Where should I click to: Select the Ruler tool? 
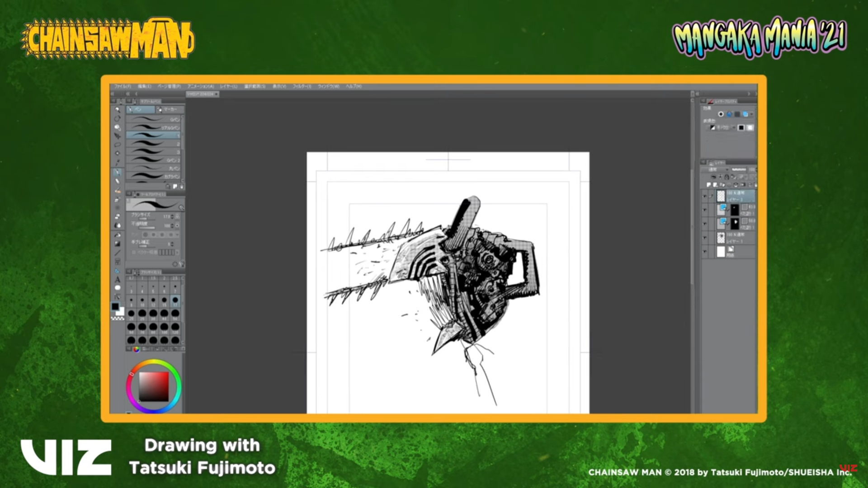pyautogui.click(x=117, y=271)
